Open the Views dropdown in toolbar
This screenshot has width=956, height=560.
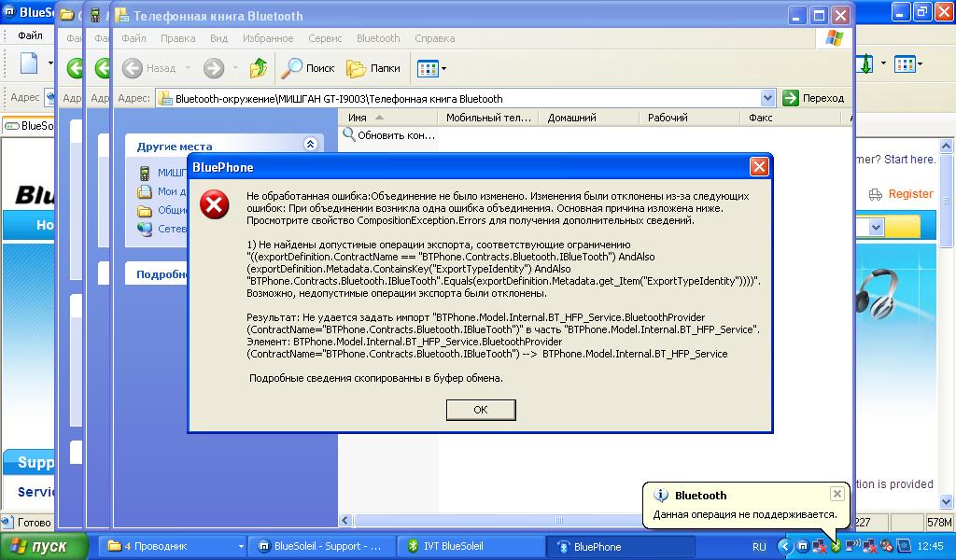[430, 68]
